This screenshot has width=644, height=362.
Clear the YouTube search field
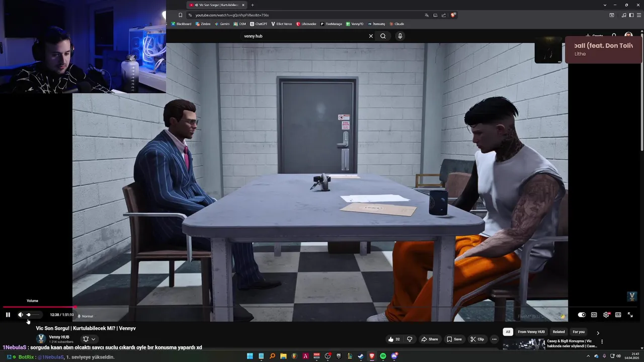pos(371,36)
